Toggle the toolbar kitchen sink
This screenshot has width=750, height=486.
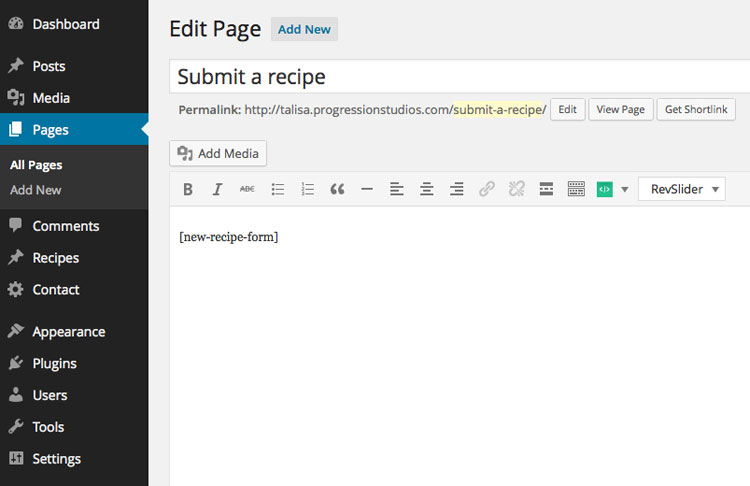point(576,189)
